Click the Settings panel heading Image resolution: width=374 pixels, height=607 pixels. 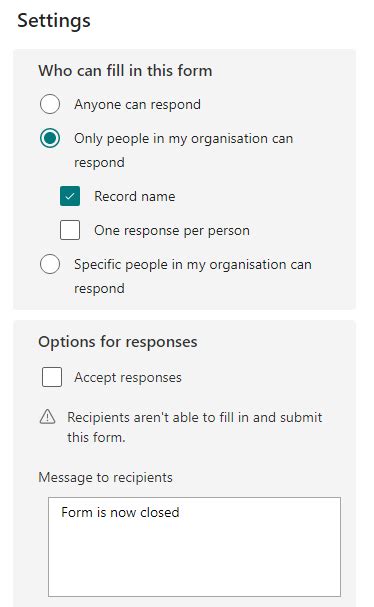point(54,21)
